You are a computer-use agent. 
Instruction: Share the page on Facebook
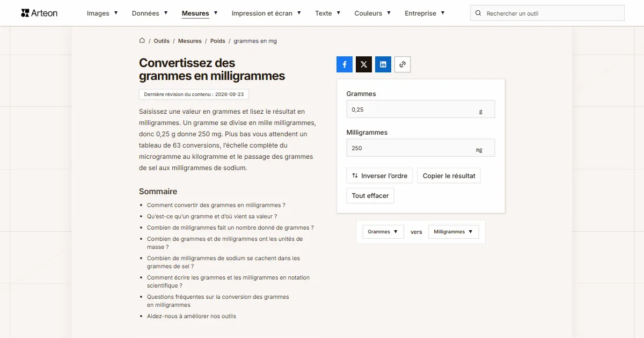pyautogui.click(x=345, y=64)
